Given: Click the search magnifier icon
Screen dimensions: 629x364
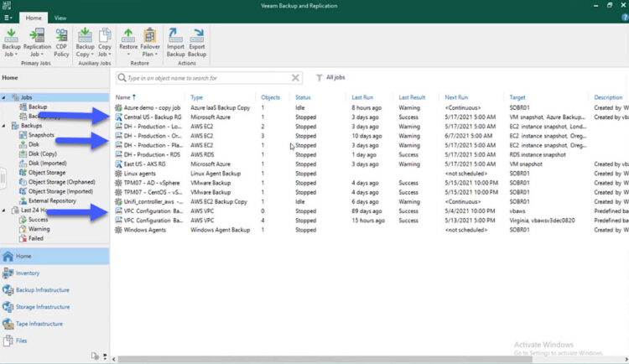Looking at the screenshot, I should (122, 78).
